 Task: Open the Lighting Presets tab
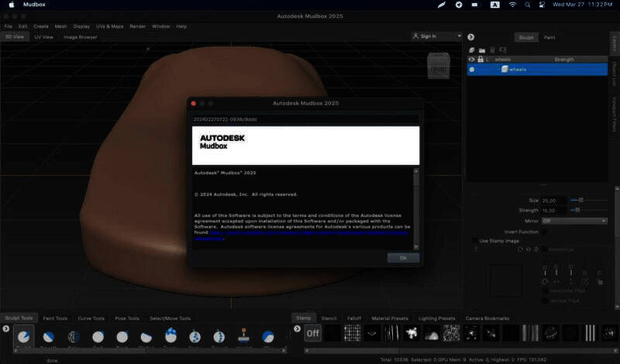click(x=437, y=318)
